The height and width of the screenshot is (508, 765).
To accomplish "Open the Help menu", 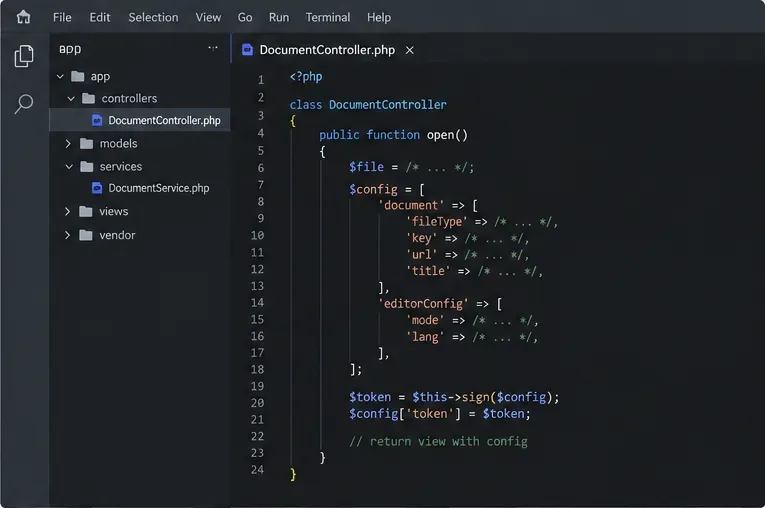I will pos(379,18).
